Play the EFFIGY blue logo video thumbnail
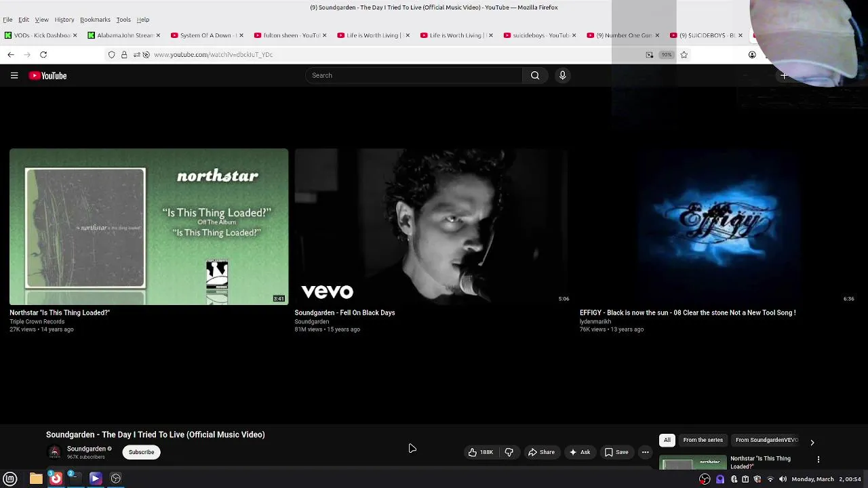 pos(718,226)
